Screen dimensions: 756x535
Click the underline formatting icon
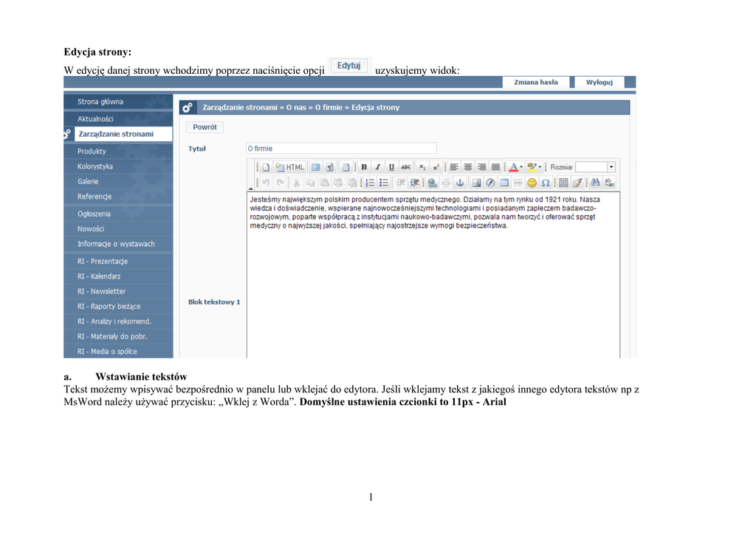pos(391,167)
